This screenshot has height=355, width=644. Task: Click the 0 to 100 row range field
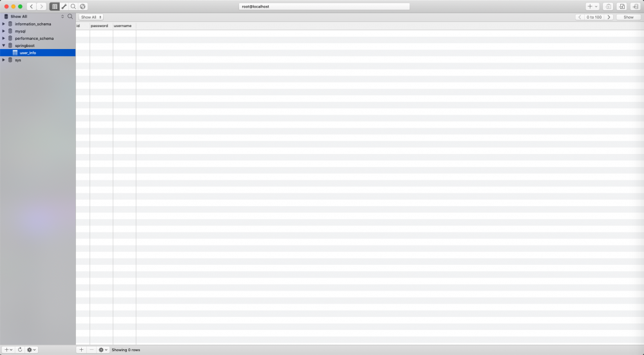[x=594, y=17]
